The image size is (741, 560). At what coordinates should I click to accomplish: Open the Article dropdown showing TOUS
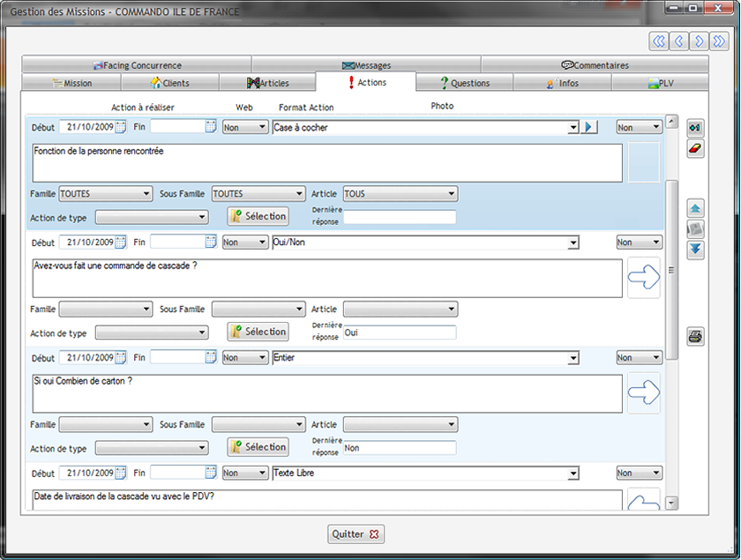point(452,194)
